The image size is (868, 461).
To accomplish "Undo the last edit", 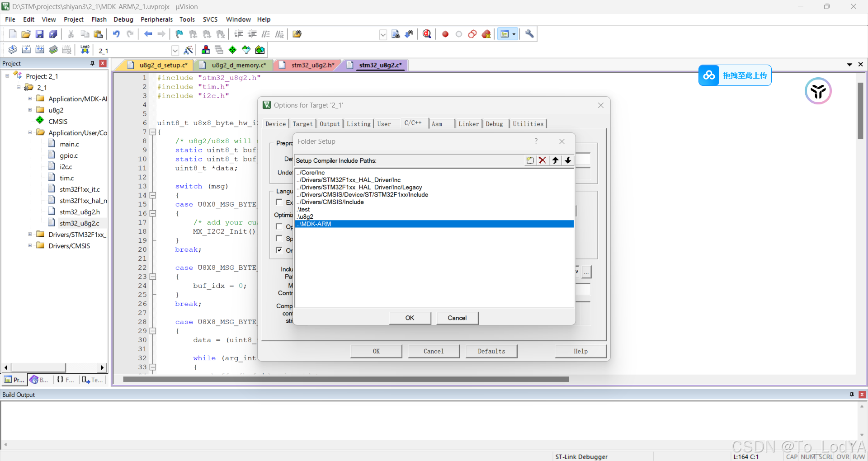I will (116, 34).
